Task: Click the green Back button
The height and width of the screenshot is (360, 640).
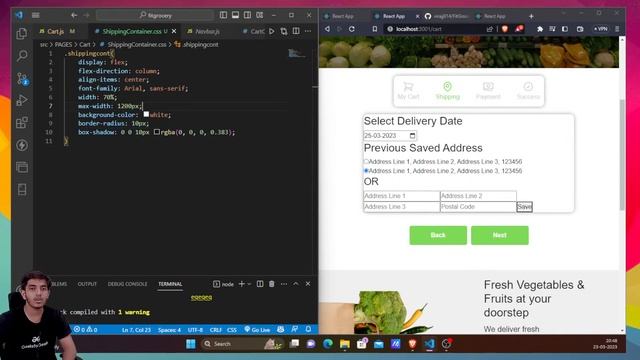Action: (x=438, y=235)
